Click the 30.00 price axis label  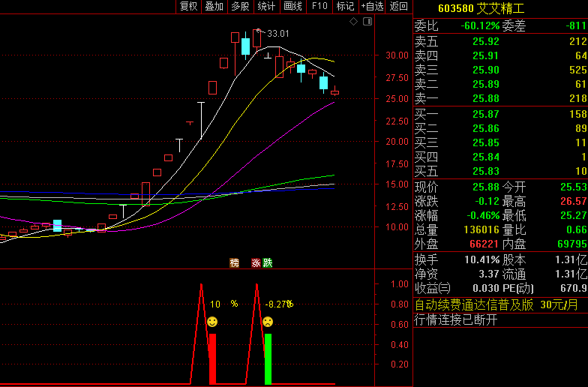397,55
